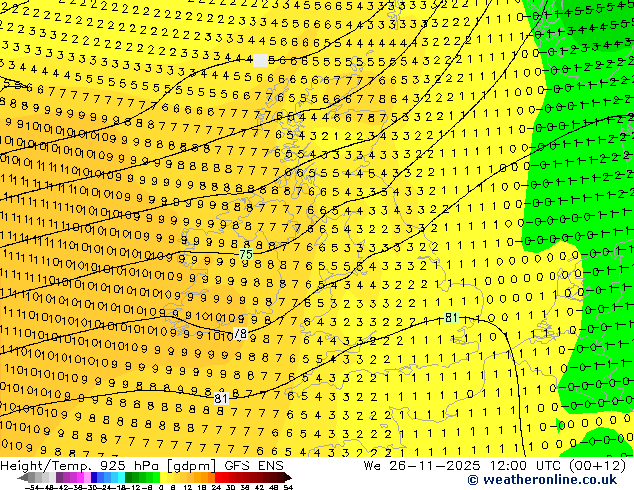Select the bright yellow legend swatch above 0
This screenshot has width=634, height=490.
point(163,477)
